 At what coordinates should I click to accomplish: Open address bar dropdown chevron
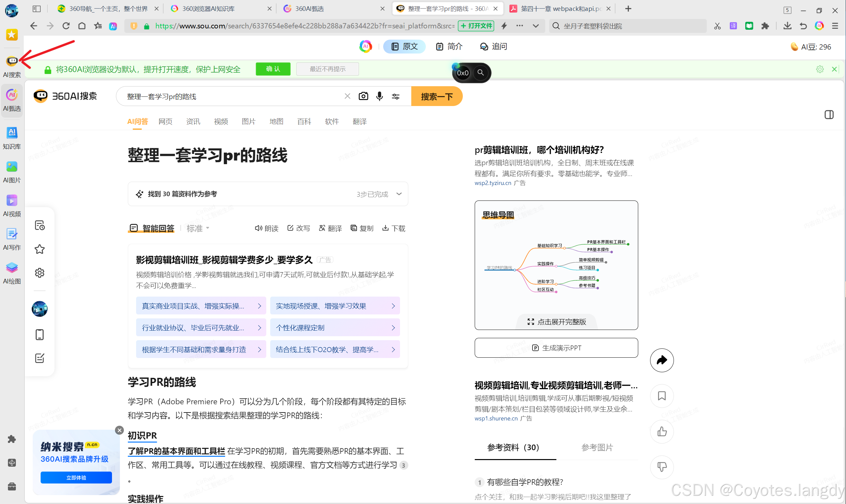pos(535,26)
